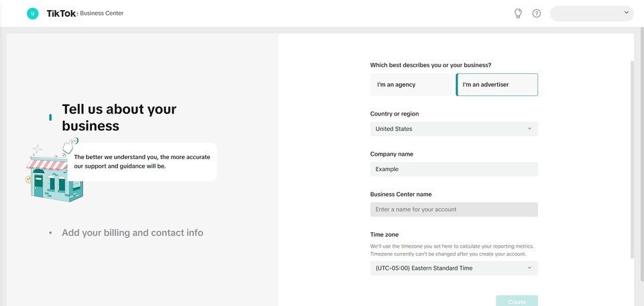644x306 pixels.
Task: Go to "Tell us about your business" step
Action: point(119,117)
